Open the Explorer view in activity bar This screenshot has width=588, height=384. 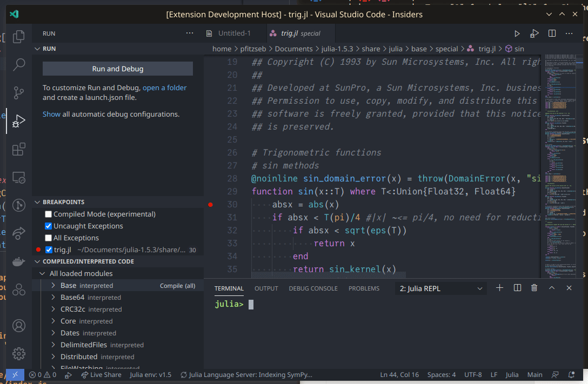click(x=19, y=37)
